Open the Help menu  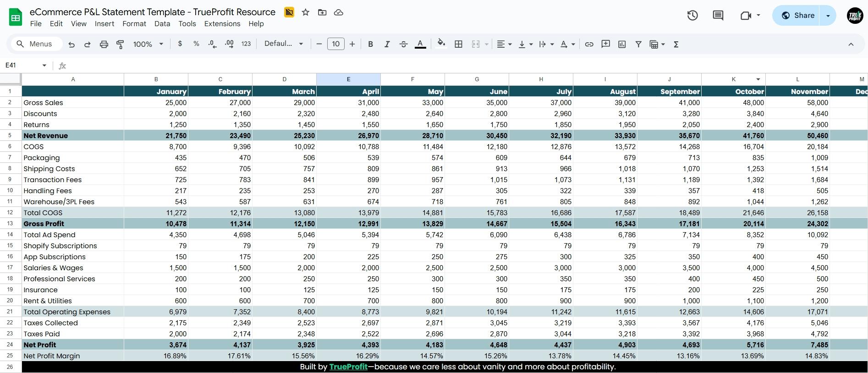tap(256, 24)
